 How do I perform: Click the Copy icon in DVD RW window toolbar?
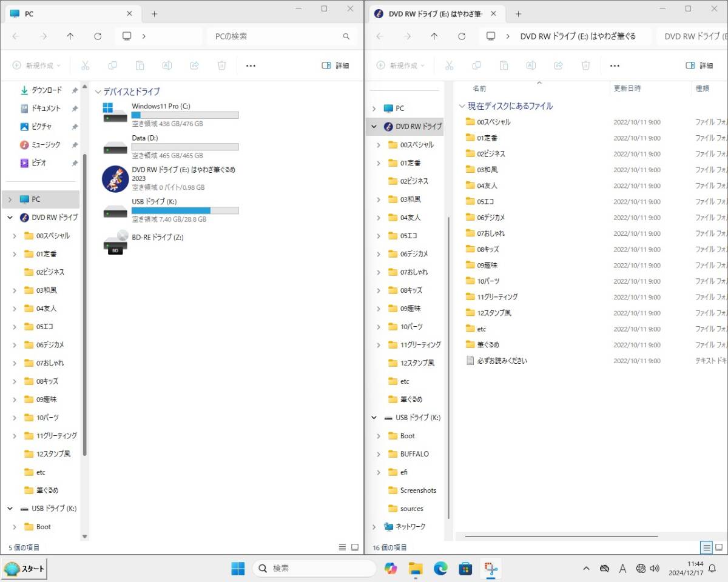[476, 65]
